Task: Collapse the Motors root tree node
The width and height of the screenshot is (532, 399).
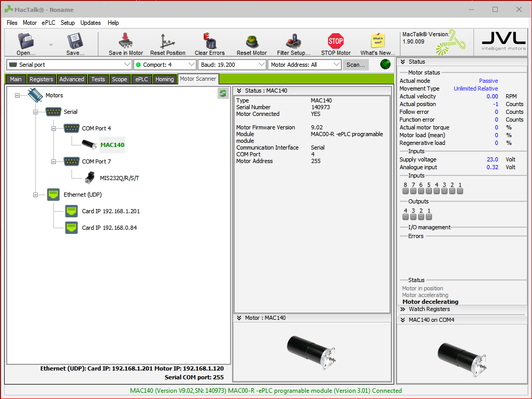Action: (x=17, y=96)
